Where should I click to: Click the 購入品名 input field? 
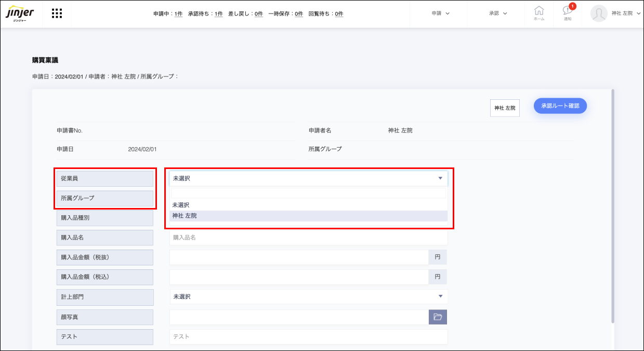point(308,237)
